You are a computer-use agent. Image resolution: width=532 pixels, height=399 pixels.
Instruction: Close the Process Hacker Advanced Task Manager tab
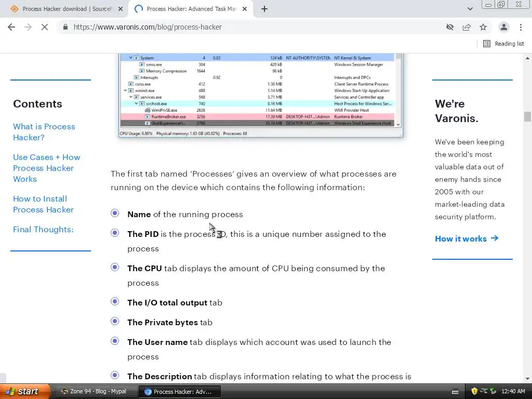coord(245,9)
